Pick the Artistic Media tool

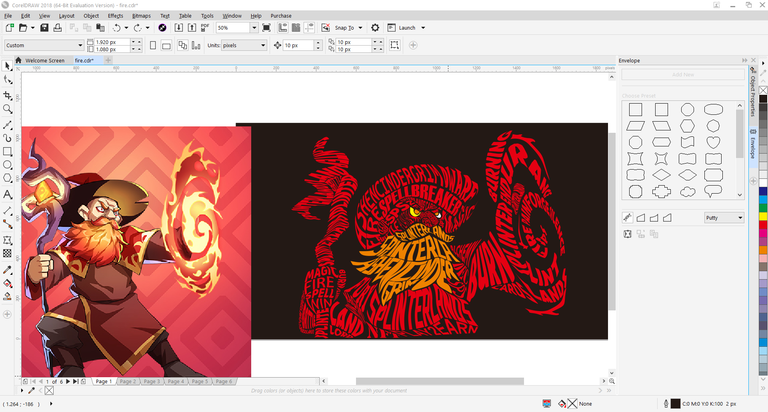[7, 138]
